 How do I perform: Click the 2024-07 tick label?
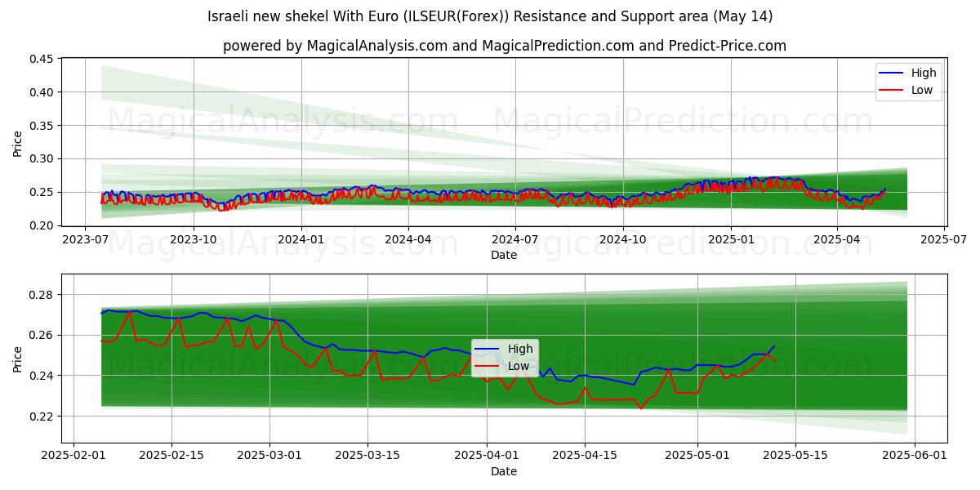click(x=515, y=238)
